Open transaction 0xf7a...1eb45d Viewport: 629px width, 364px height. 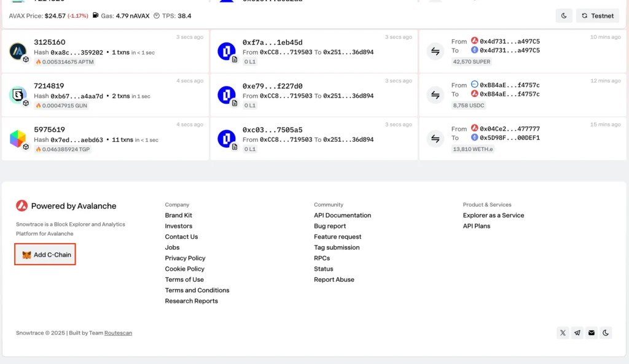[272, 42]
